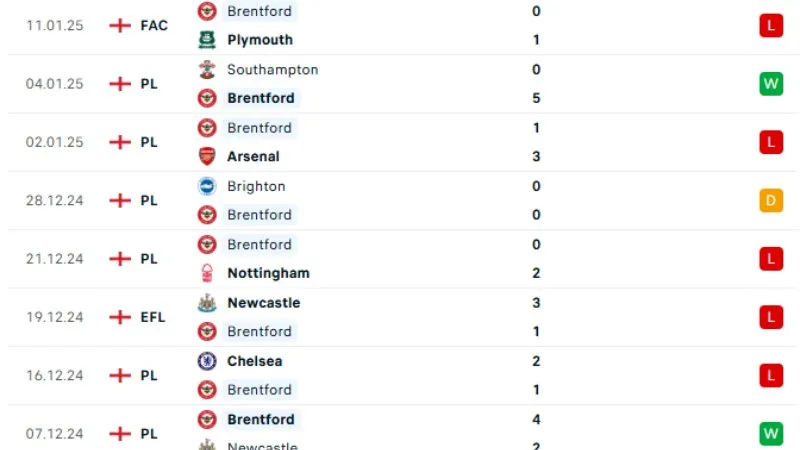Click the Nottingham Forest crest icon

[x=207, y=273]
